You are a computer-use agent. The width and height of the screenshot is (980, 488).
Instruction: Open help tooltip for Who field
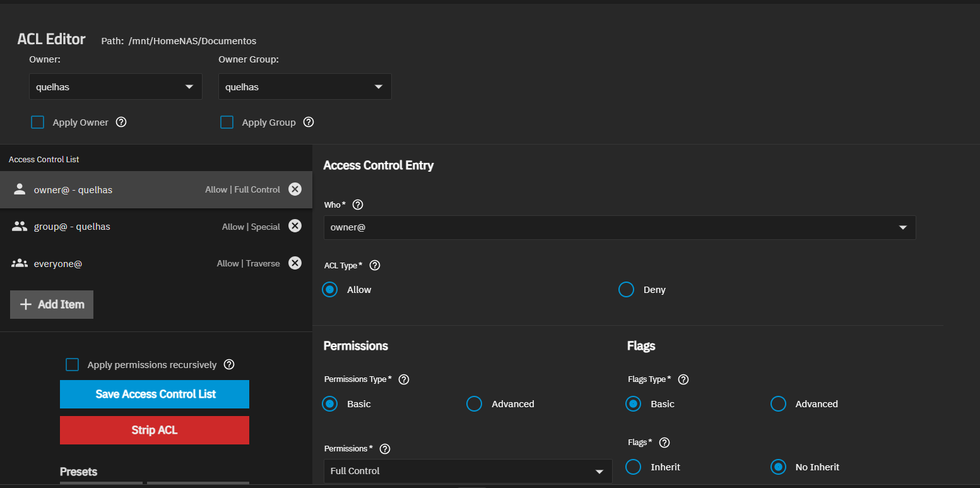click(x=358, y=205)
